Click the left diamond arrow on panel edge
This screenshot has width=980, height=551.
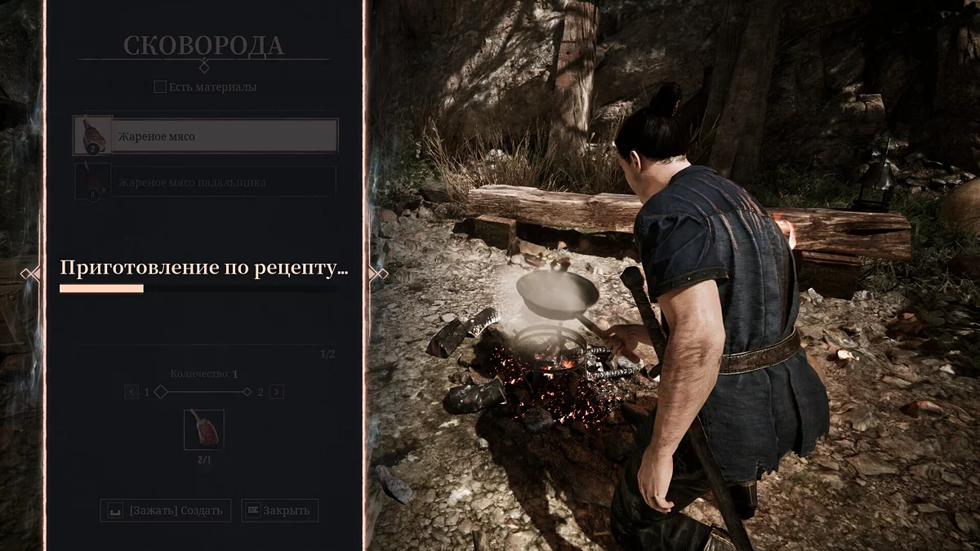30,274
